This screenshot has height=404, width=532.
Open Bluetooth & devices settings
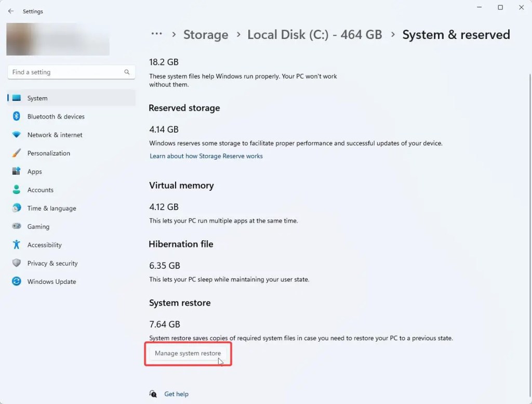[x=56, y=116]
